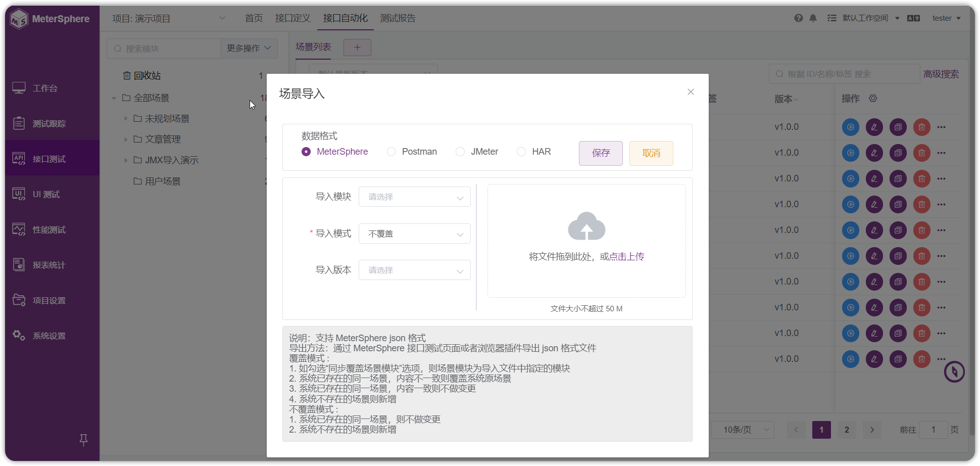Go to page 2 in pagination
980x466 pixels.
point(847,430)
